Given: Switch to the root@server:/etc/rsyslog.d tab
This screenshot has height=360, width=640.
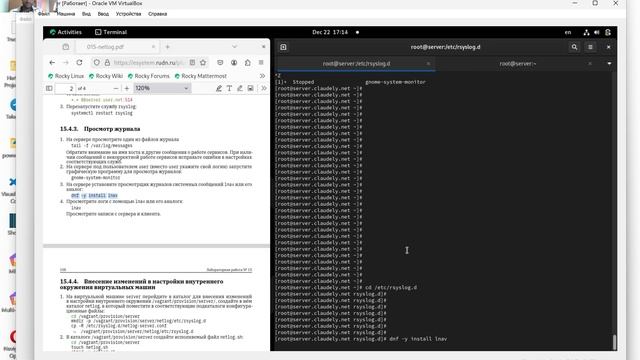Looking at the screenshot, I should (356, 64).
